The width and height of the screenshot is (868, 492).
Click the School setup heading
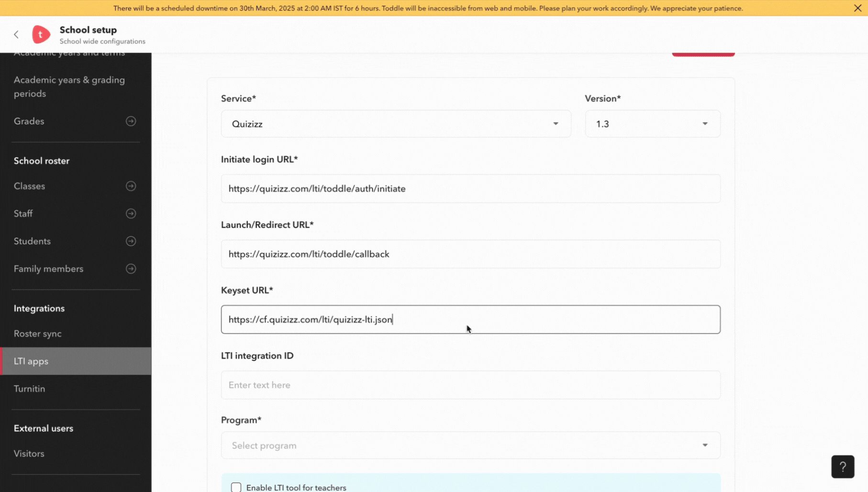88,30
